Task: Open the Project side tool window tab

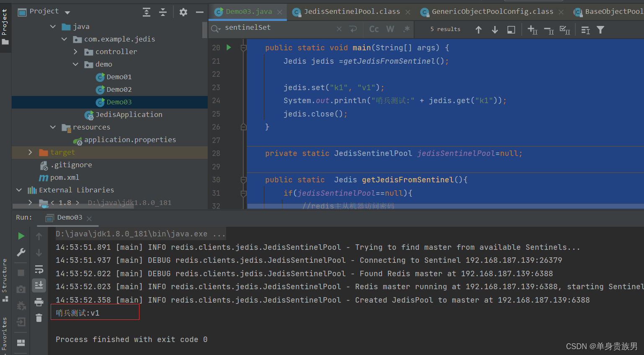Action: (x=5, y=26)
